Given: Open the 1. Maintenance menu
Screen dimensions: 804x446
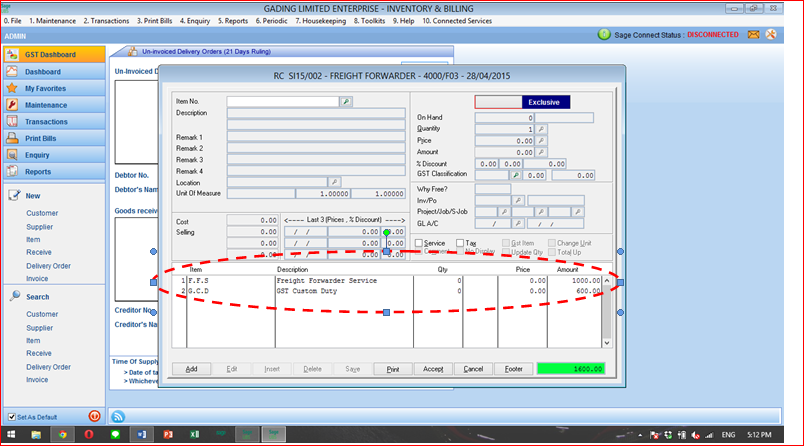Looking at the screenshot, I should (x=52, y=21).
